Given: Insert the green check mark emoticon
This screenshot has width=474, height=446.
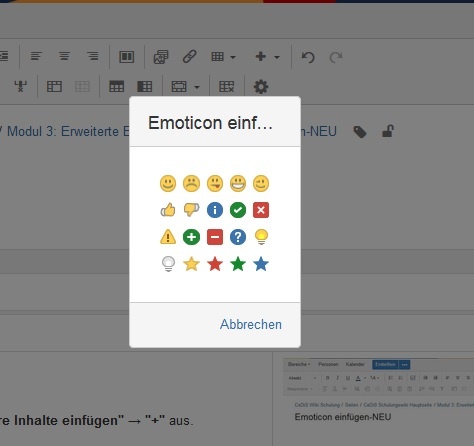Looking at the screenshot, I should pos(238,210).
